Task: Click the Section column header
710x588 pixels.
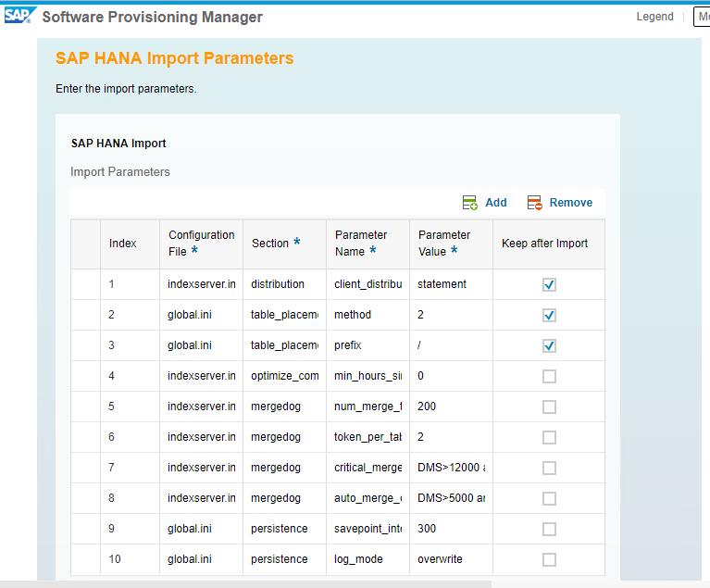Action: click(x=284, y=244)
